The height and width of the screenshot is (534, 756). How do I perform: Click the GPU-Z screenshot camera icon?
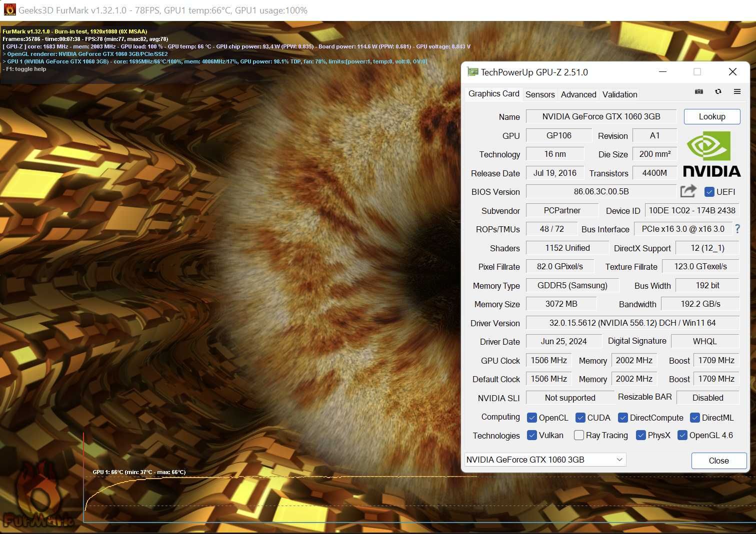[699, 92]
